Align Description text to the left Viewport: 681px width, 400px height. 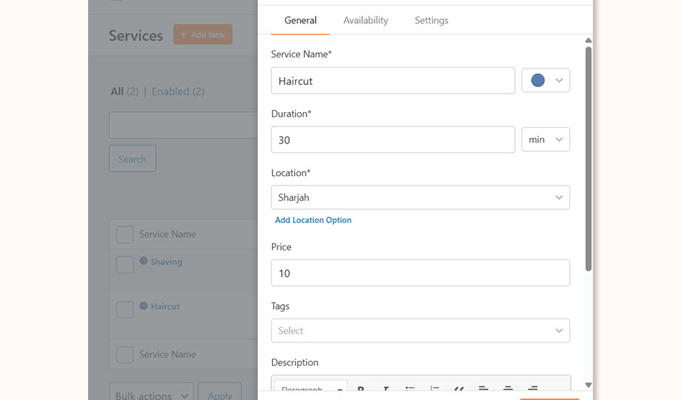click(x=484, y=388)
